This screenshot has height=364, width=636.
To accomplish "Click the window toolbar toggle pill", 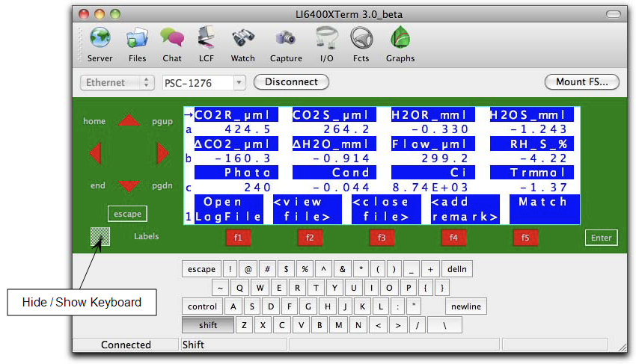I will pos(614,14).
